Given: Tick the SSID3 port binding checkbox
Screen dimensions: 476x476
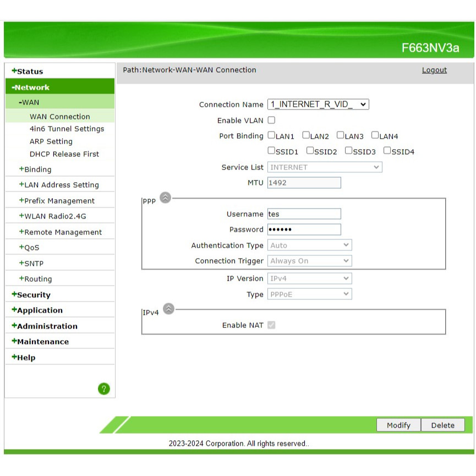Looking at the screenshot, I should click(349, 151).
